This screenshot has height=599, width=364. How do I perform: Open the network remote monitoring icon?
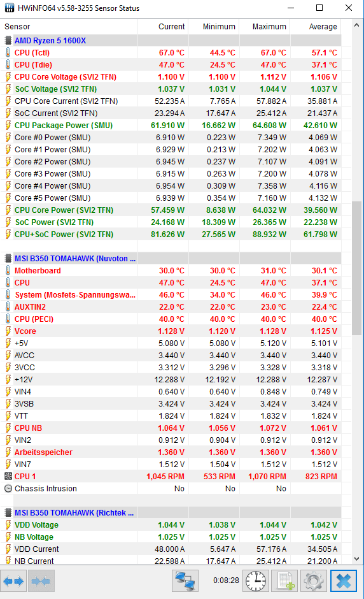(185, 581)
